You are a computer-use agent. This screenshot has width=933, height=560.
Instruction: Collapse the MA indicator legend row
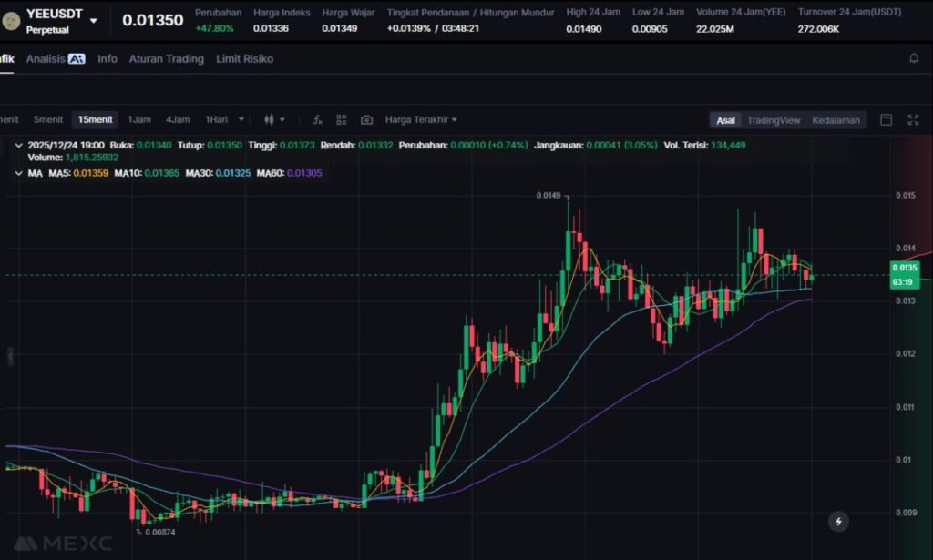point(19,173)
